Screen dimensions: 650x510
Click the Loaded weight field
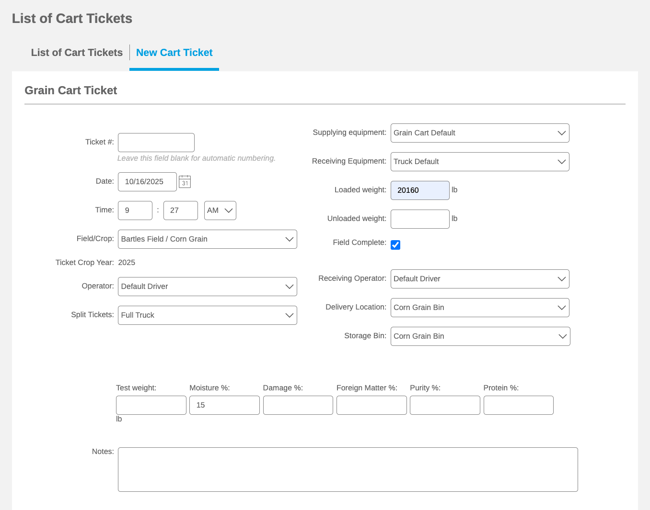(x=420, y=190)
